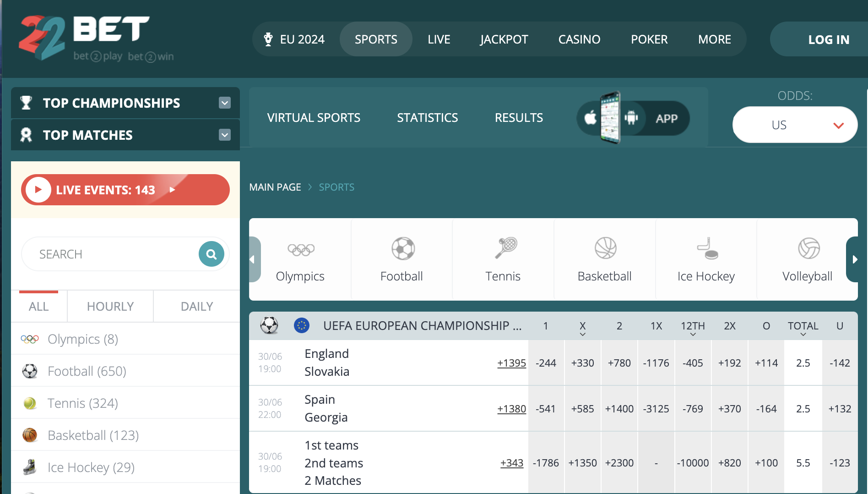Open Olympics (8) in sidebar

coord(125,339)
